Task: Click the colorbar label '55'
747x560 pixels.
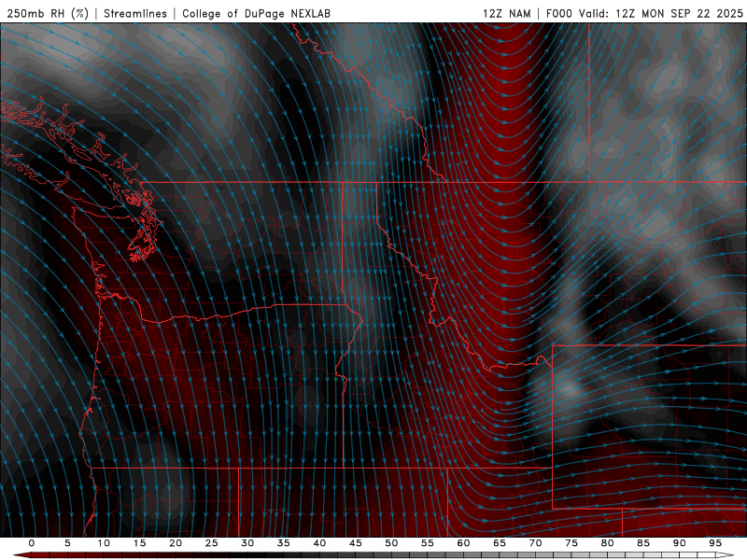Action: click(x=428, y=543)
